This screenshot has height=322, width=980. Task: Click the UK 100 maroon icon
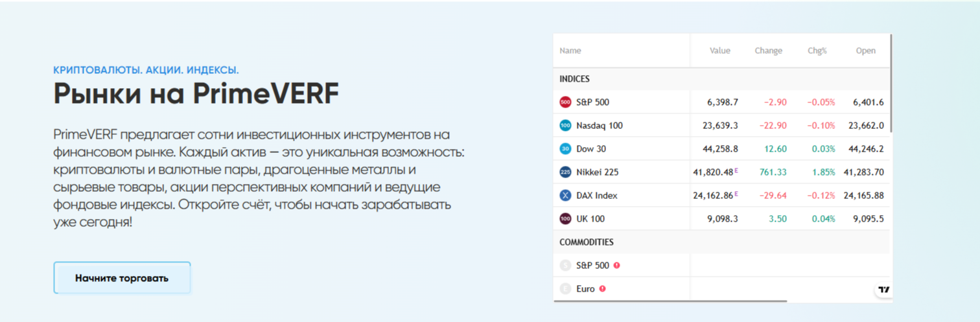565,219
